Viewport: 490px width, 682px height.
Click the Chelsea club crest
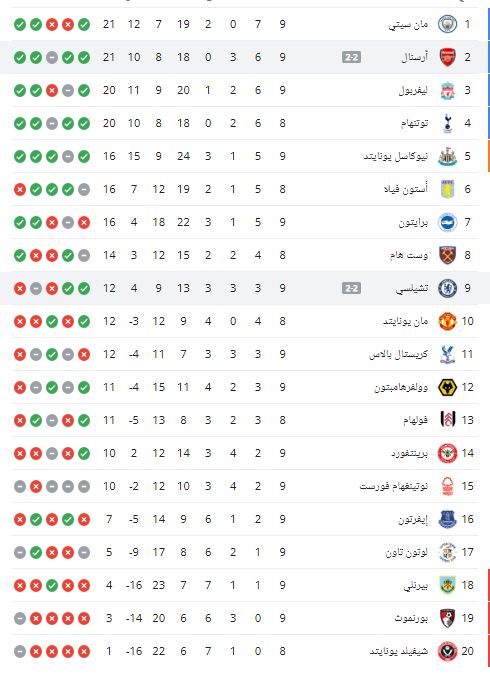coord(447,288)
